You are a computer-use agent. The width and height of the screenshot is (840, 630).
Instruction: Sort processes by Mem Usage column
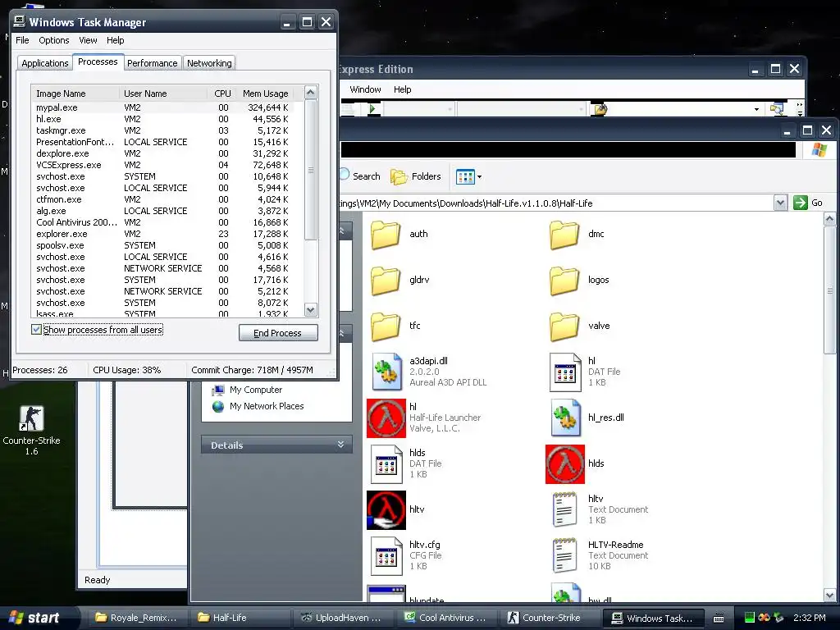pos(266,94)
